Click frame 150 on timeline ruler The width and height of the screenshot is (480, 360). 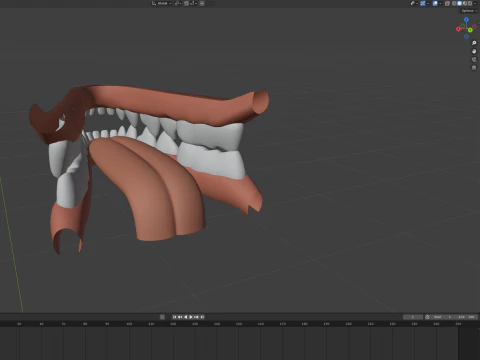pos(239,324)
